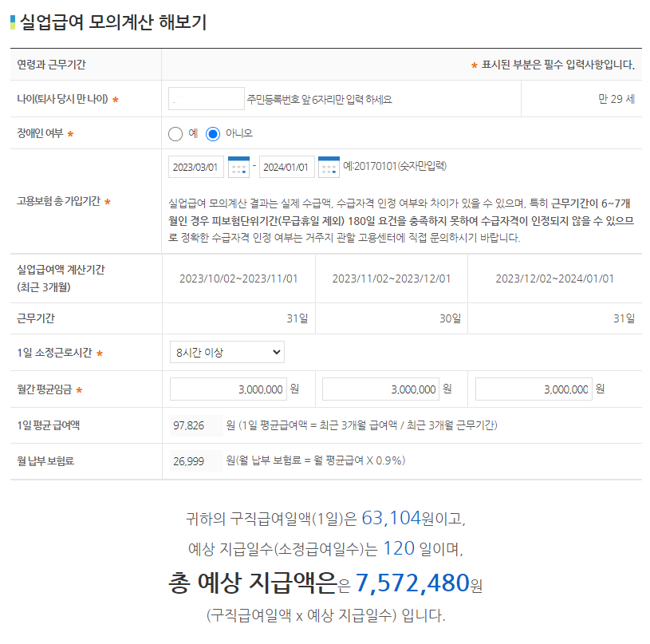Click the hint '주민등록번호 앞 6자리만 입력 하세요'
Screen dimensions: 650x644
(x=319, y=100)
